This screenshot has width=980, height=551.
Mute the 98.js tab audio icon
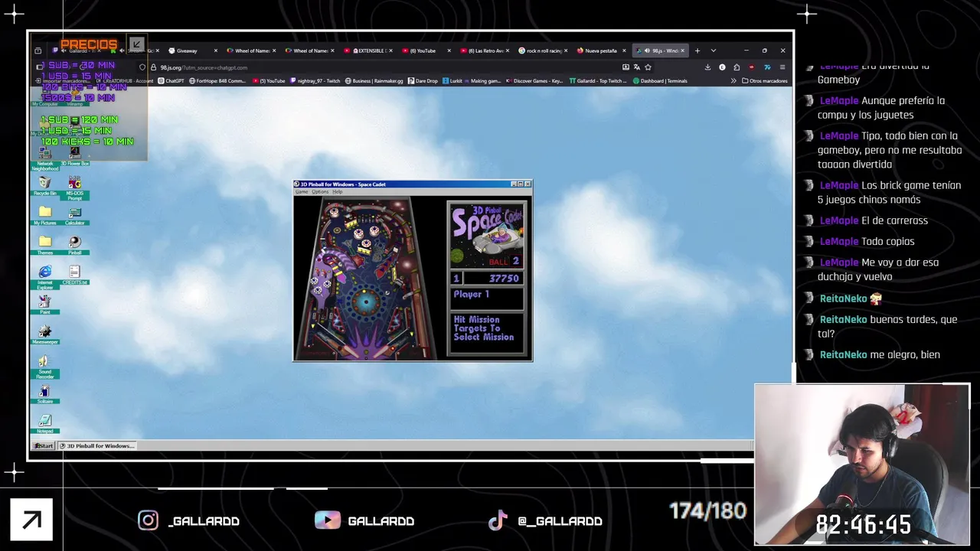pos(647,51)
